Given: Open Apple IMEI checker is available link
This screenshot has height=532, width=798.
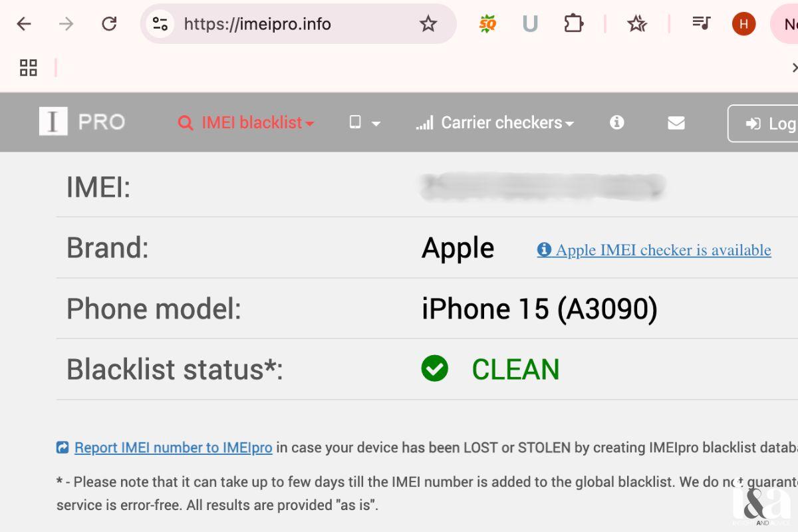Looking at the screenshot, I should coord(654,250).
